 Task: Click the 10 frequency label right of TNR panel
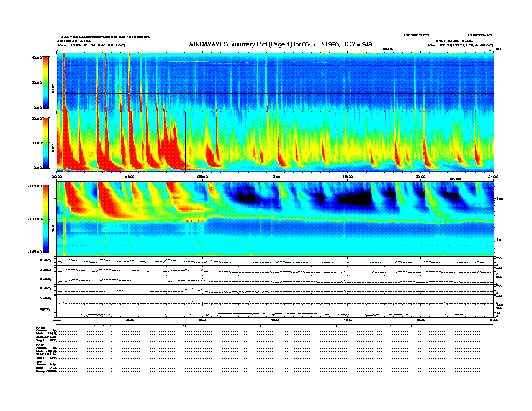[498, 240]
